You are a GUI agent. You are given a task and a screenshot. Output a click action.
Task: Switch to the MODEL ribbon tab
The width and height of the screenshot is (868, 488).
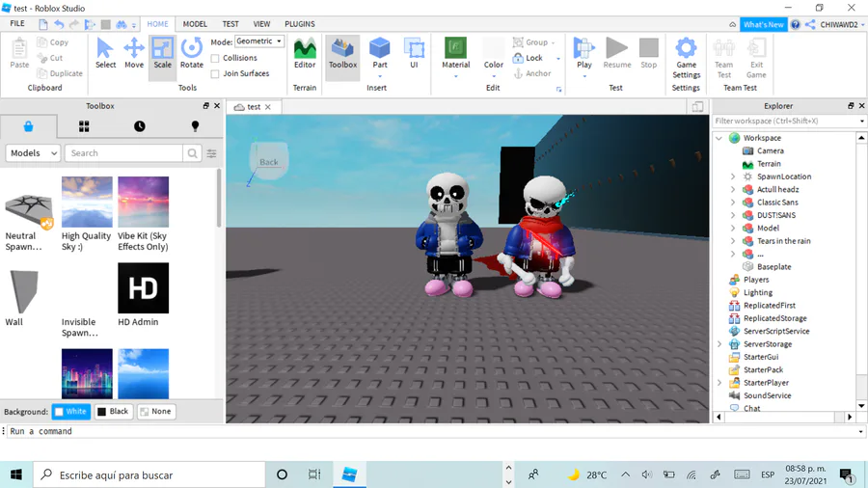pyautogui.click(x=195, y=24)
